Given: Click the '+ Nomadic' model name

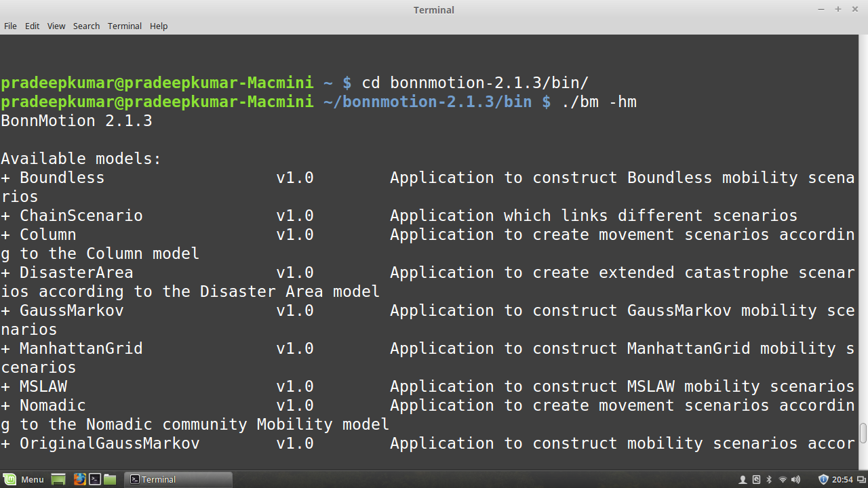Looking at the screenshot, I should pos(43,405).
